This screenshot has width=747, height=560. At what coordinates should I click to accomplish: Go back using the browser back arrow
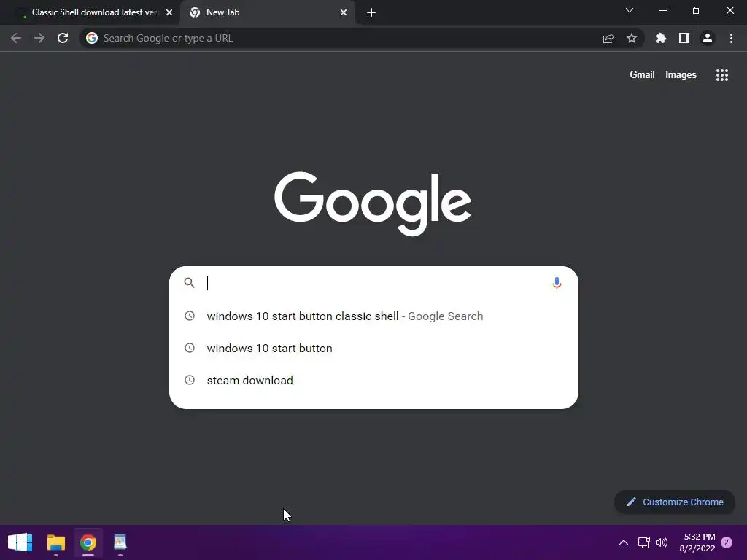tap(16, 38)
